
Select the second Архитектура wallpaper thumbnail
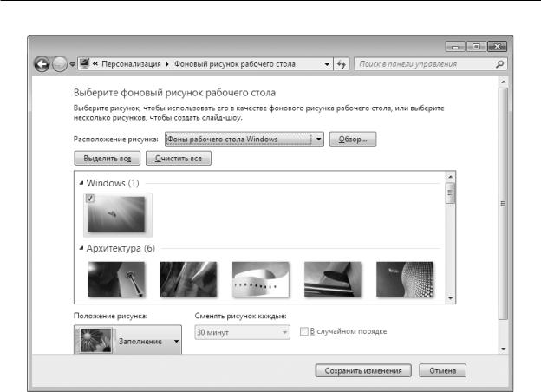click(x=189, y=279)
